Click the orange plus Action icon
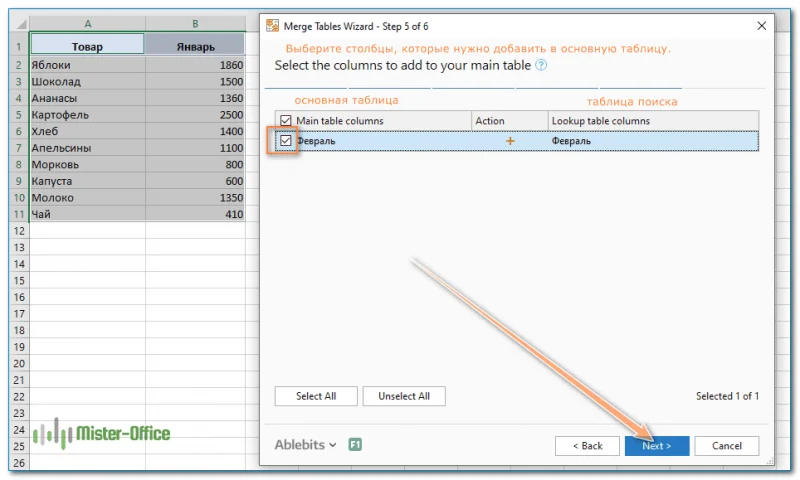The height and width of the screenshot is (480, 800). 510,141
